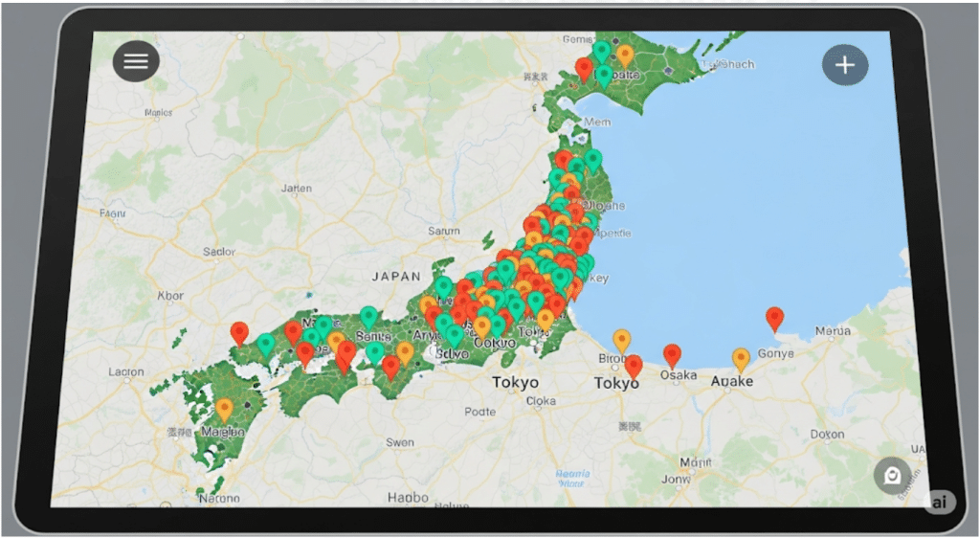Select the orange pin on the northern island
Screen dimensions: 980x538
625,55
